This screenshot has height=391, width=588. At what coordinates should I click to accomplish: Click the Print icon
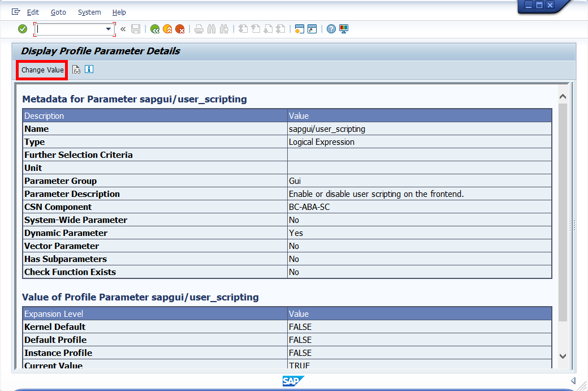point(199,29)
